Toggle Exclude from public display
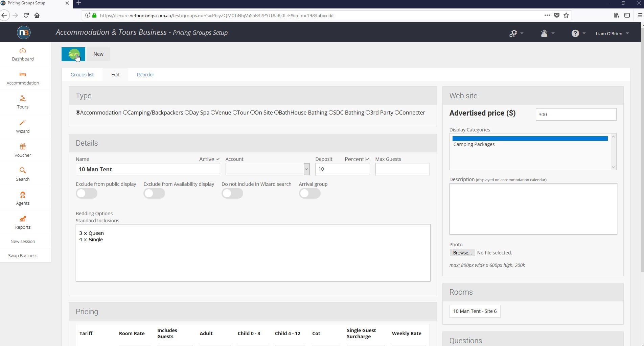The image size is (644, 346). coord(87,193)
